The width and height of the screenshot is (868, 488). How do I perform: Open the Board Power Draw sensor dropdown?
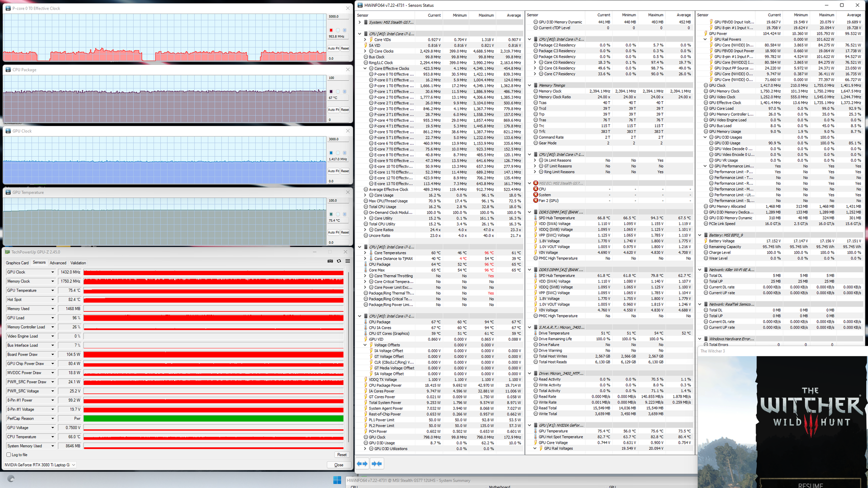point(52,355)
